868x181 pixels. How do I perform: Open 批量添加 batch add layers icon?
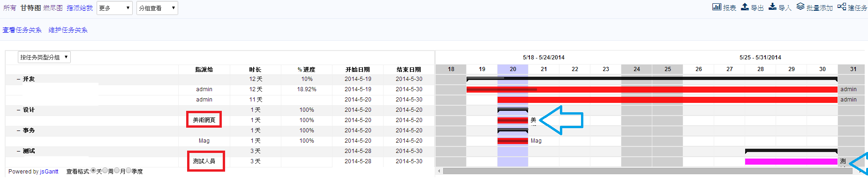(x=800, y=7)
